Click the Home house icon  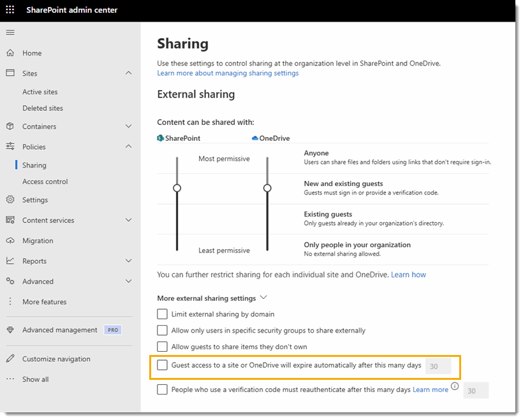tap(10, 53)
